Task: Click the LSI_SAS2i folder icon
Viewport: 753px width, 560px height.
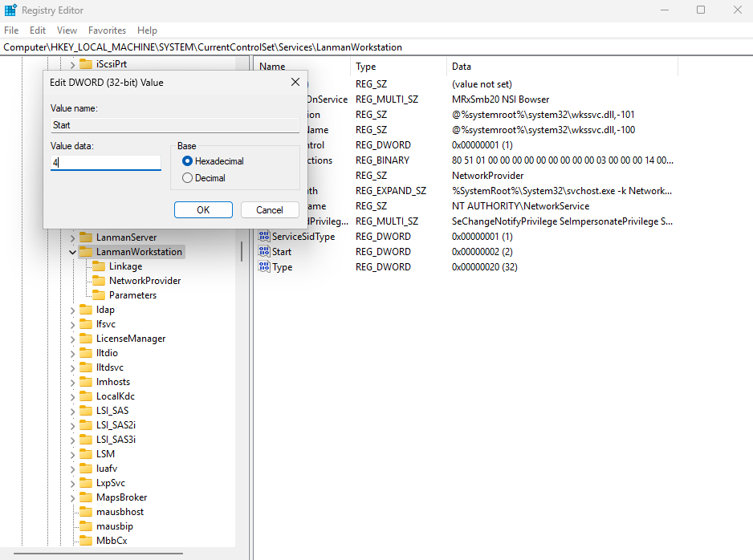Action: tap(86, 424)
